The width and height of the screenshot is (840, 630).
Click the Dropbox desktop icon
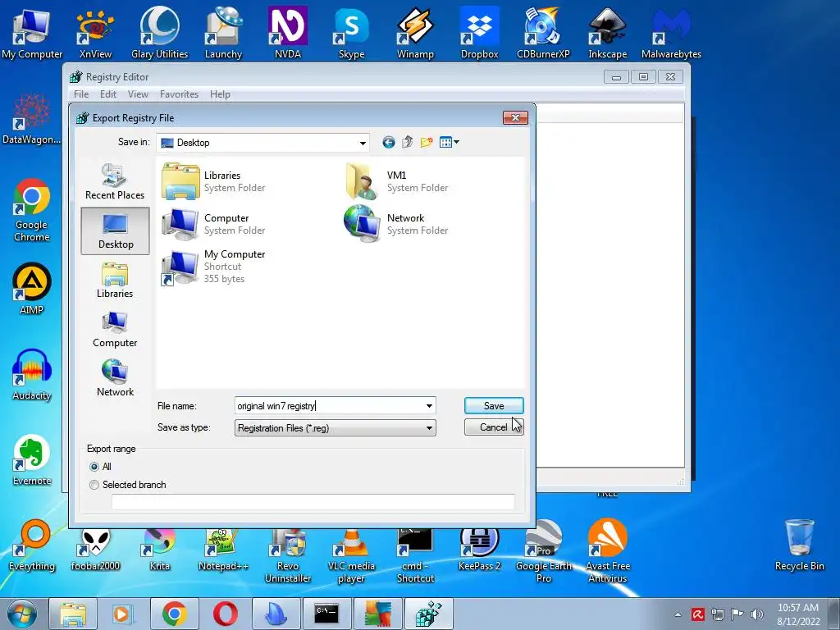pyautogui.click(x=479, y=33)
